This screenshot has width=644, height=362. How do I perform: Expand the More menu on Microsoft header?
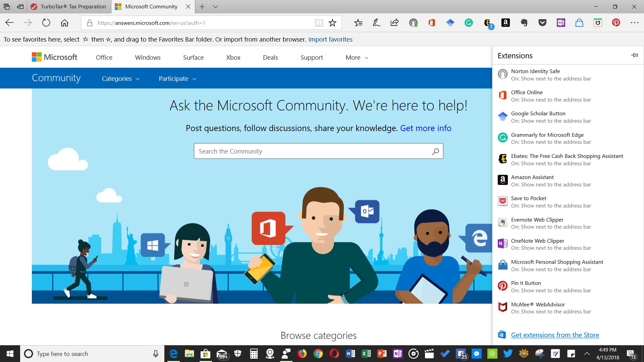357,58
